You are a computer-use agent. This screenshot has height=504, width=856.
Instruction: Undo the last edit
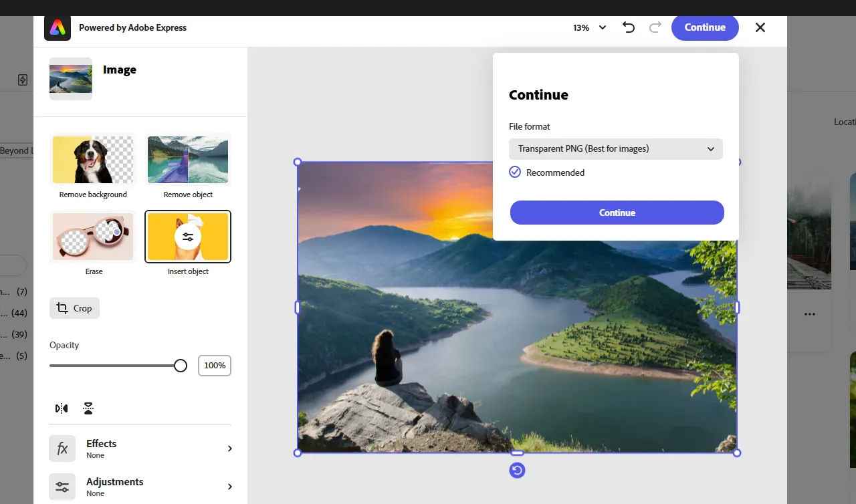click(629, 27)
